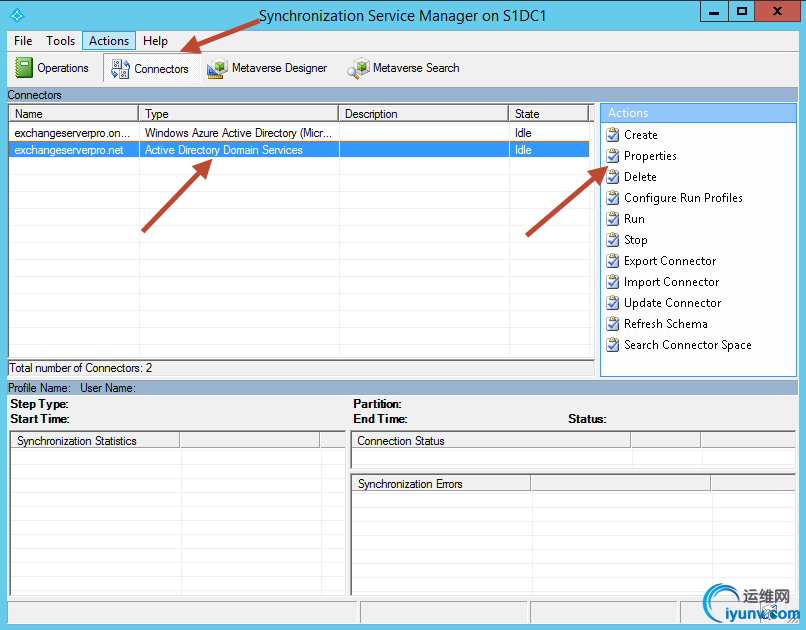Click the Connection Status column header
806x630 pixels.
tap(491, 441)
